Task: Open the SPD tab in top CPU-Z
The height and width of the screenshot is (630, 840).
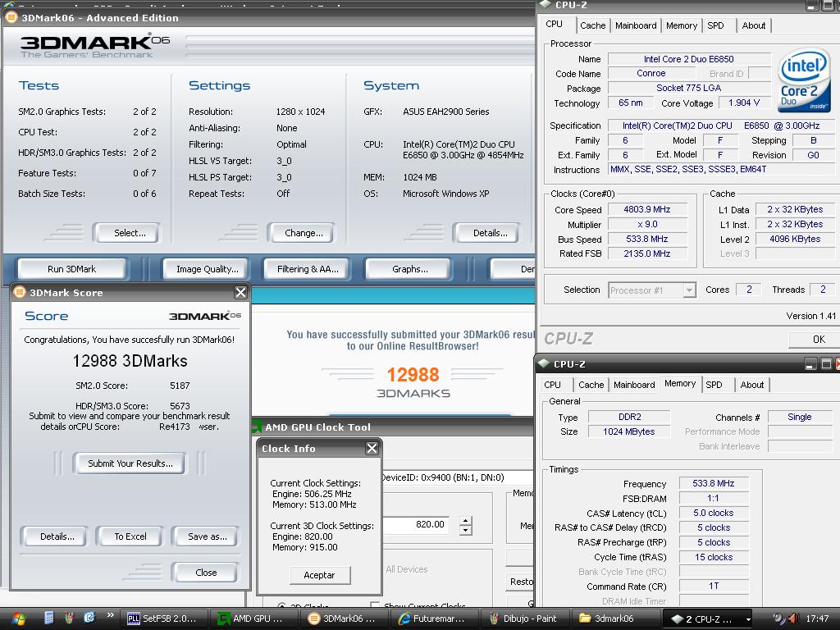Action: coord(715,25)
